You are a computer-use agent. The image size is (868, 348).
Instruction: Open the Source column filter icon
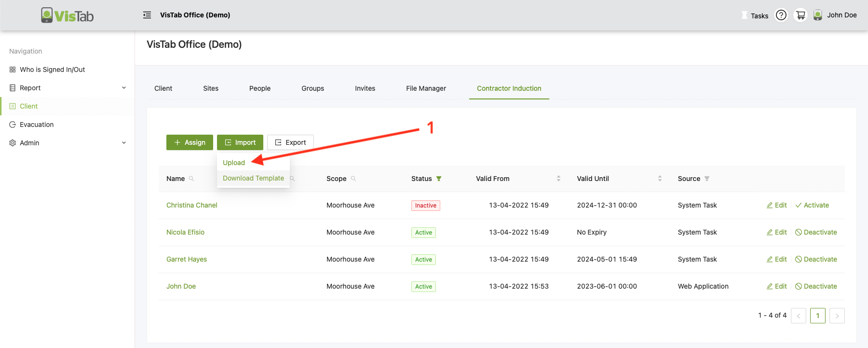707,179
